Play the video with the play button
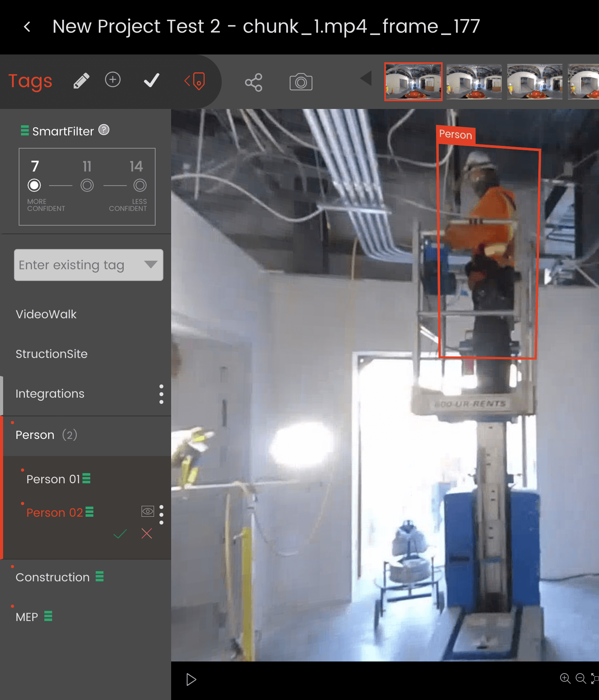 (191, 679)
